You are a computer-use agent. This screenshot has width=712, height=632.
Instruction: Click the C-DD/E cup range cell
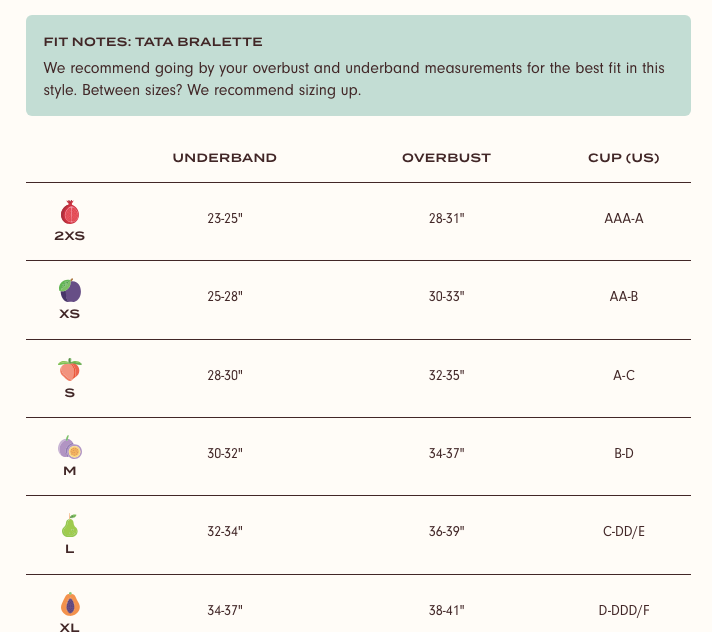(623, 532)
